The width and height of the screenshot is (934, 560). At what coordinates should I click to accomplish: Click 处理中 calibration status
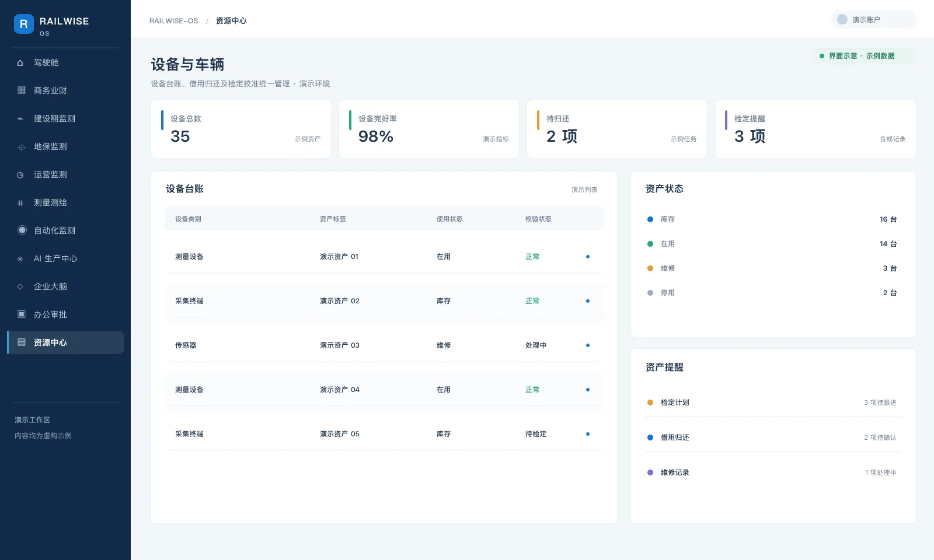click(x=536, y=345)
